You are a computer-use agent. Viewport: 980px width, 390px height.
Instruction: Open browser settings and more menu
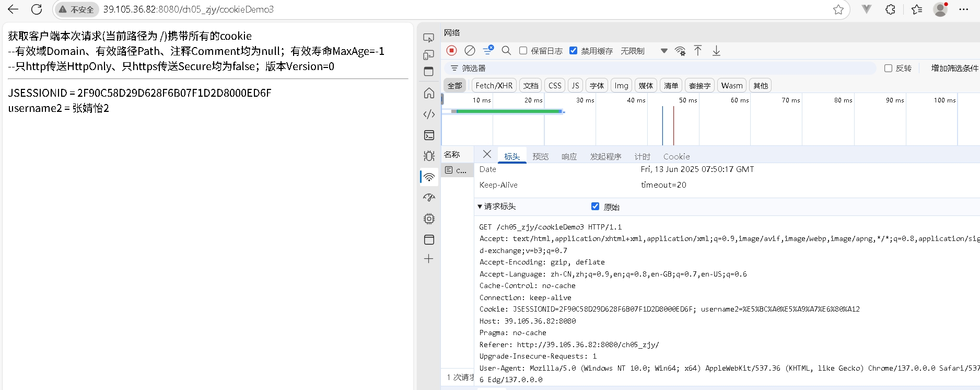click(964, 9)
